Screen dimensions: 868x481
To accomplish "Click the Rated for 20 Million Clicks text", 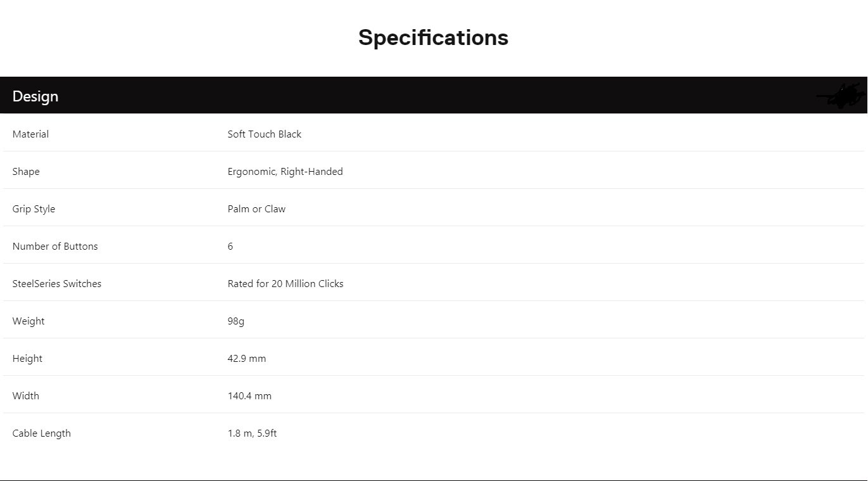I will click(x=286, y=284).
